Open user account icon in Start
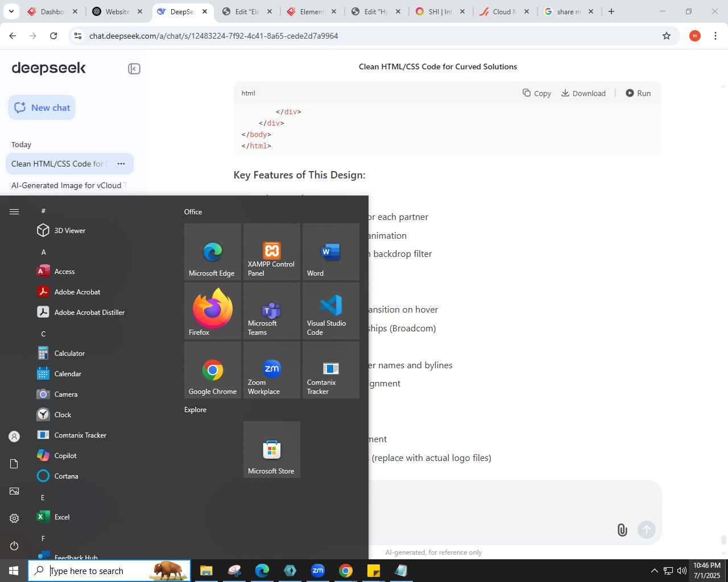Viewport: 728px width, 582px height. coord(14,436)
